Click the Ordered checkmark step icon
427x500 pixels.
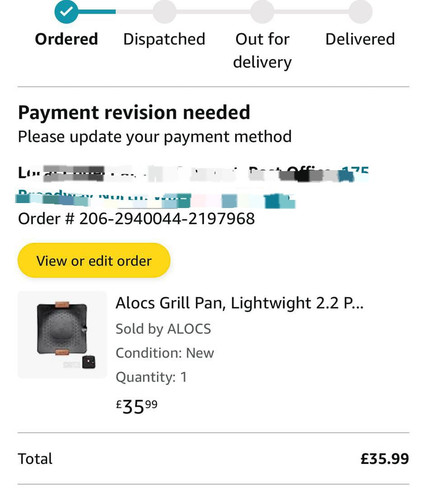click(66, 12)
